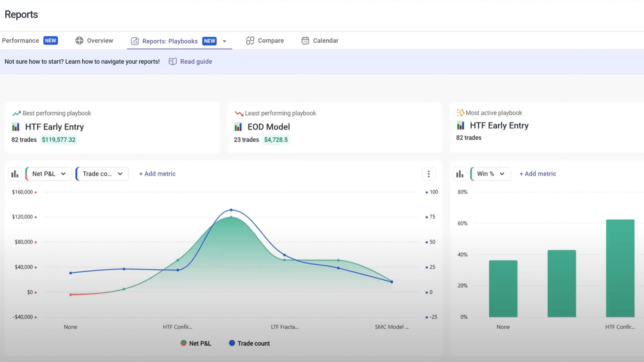The height and width of the screenshot is (362, 644).
Task: Click the Calendar icon in the tab bar
Action: (x=305, y=41)
